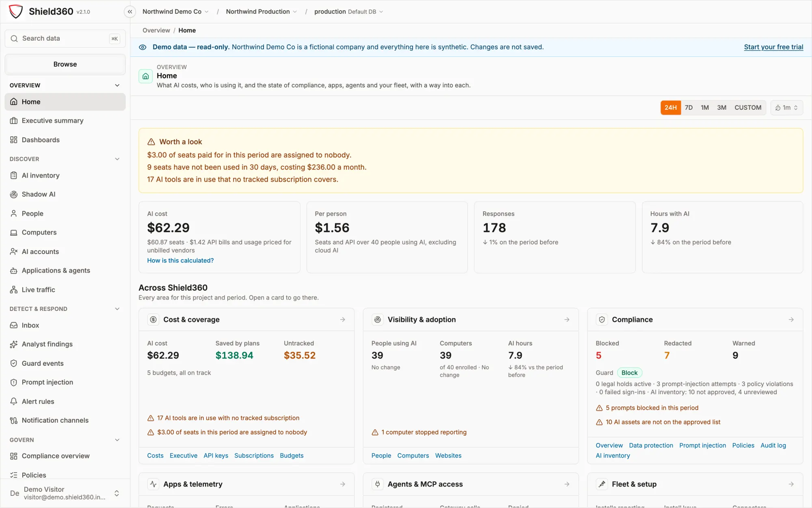This screenshot has height=508, width=812.
Task: Click the Shield360 logo icon
Action: (16, 11)
